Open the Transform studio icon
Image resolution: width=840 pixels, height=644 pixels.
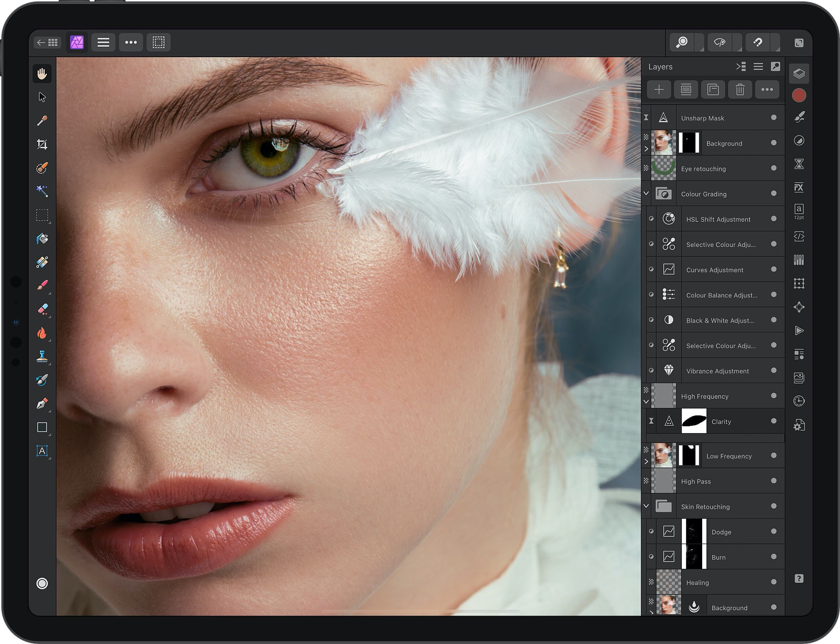[799, 283]
